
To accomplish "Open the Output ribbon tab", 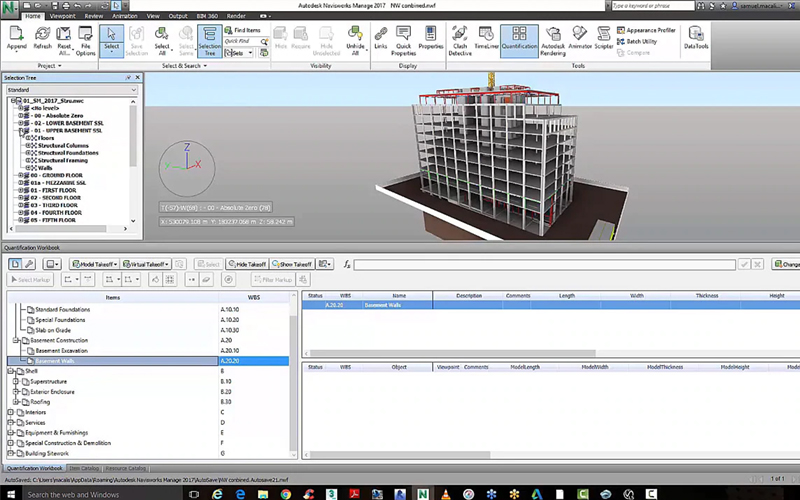I will 178,16.
